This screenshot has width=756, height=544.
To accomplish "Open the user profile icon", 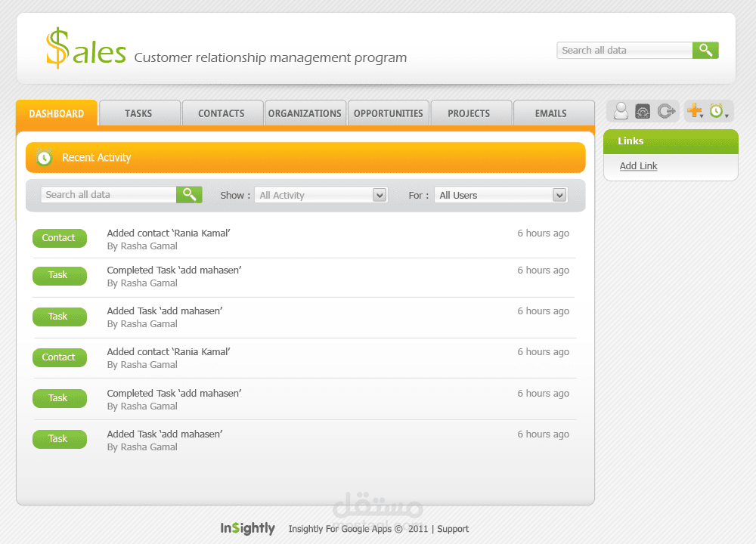I will pyautogui.click(x=621, y=111).
